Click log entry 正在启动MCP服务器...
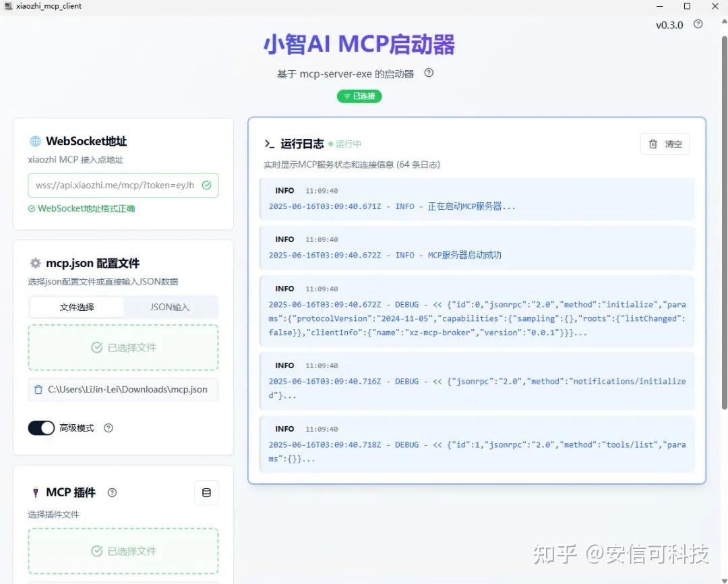728x584 pixels. click(477, 199)
